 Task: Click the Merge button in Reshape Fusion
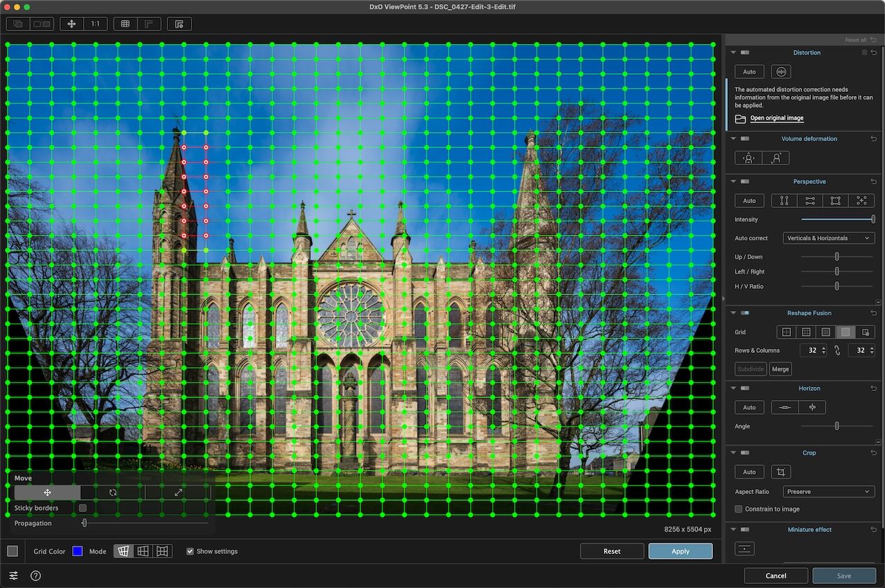coord(781,369)
